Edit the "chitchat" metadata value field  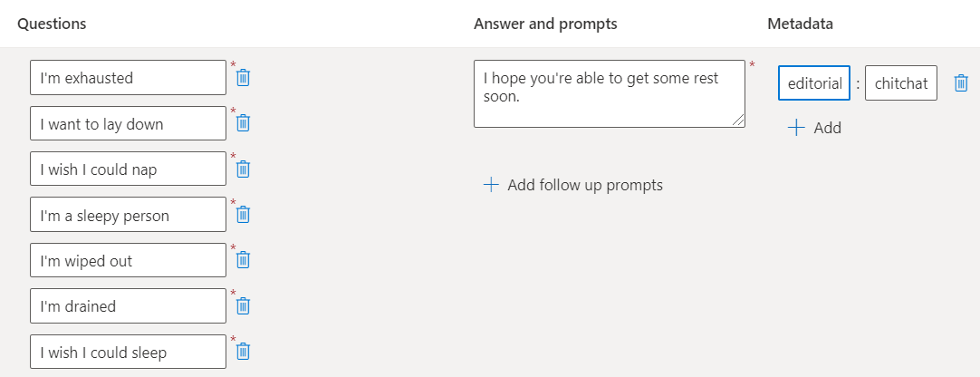point(900,83)
